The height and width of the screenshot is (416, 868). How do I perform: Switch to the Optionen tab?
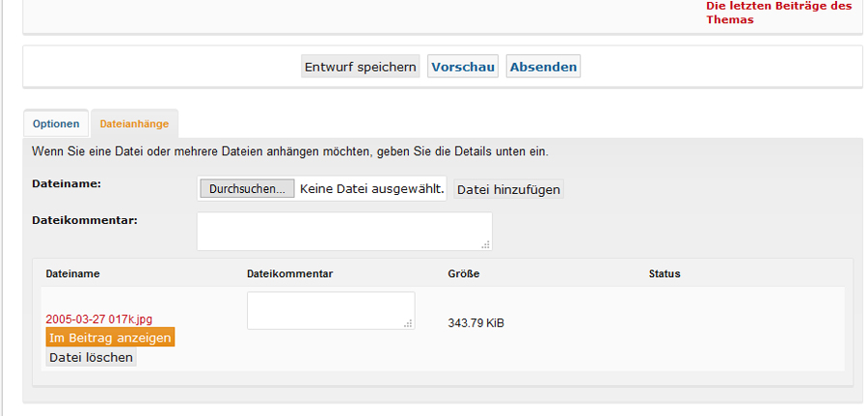click(x=56, y=125)
